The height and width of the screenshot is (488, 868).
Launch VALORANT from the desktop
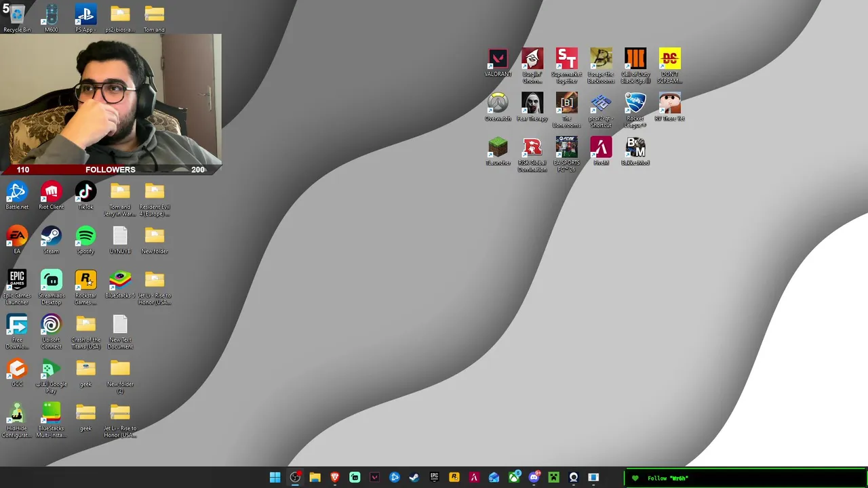(498, 63)
